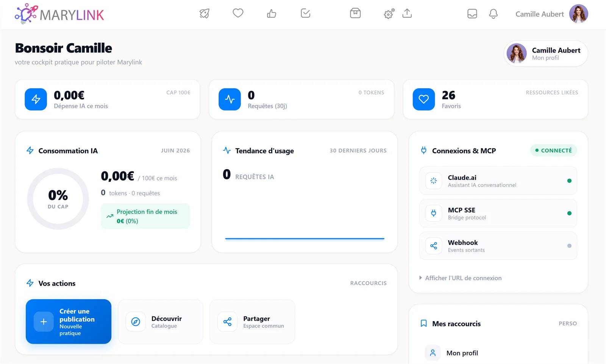Expand Afficher l'URL de connexion
This screenshot has width=606, height=364.
[x=461, y=278]
